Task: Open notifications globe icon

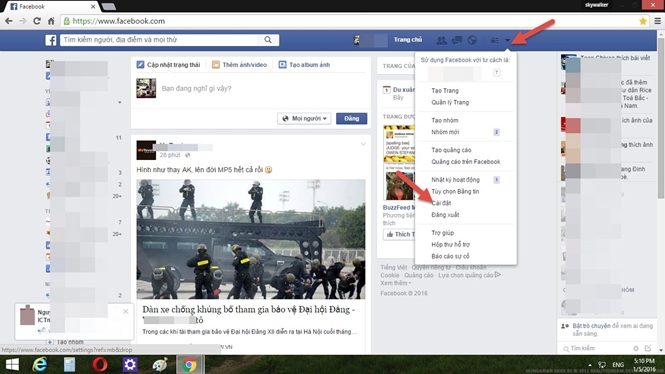Action: tap(472, 40)
